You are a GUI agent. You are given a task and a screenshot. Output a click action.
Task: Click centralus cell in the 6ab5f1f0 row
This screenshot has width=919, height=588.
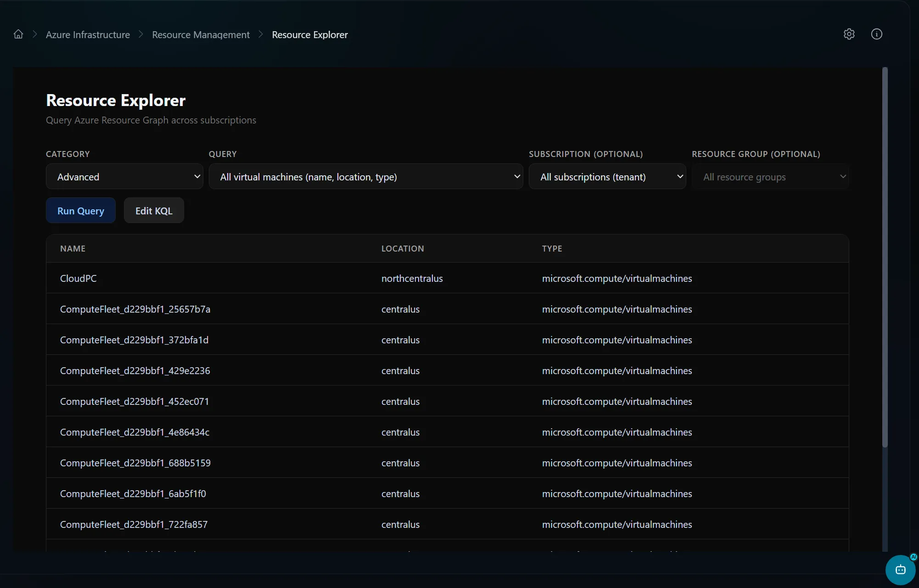click(400, 494)
